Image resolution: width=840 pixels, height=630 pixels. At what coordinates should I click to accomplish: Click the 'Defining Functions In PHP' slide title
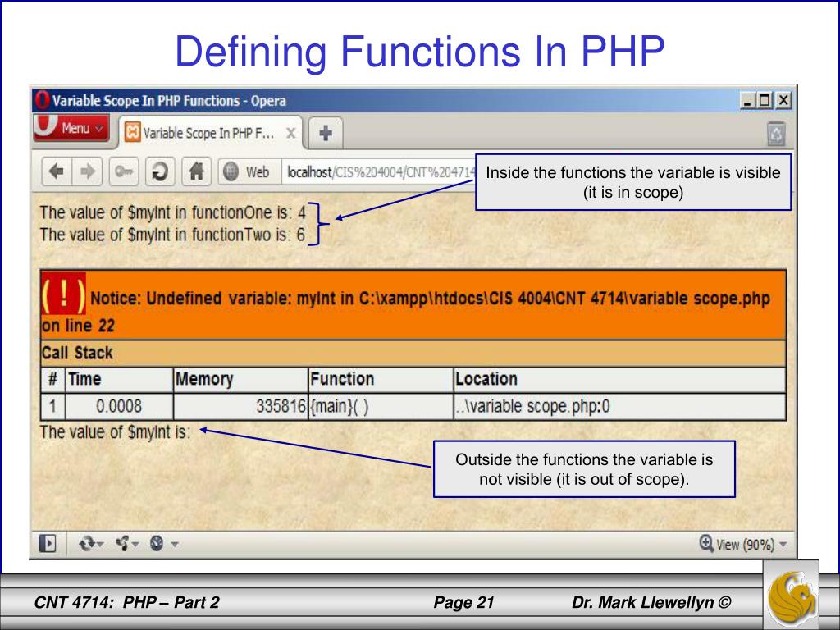pyautogui.click(x=420, y=52)
